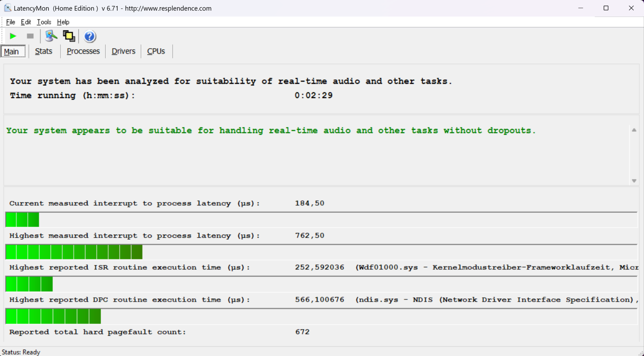The image size is (644, 356).
Task: Click the green suitability result message
Action: point(271,131)
